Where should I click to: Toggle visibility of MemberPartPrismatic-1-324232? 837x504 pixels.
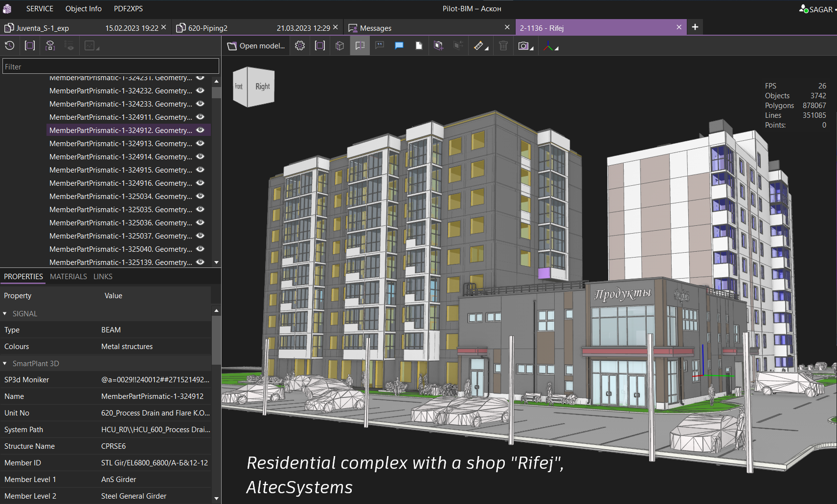[x=200, y=90]
